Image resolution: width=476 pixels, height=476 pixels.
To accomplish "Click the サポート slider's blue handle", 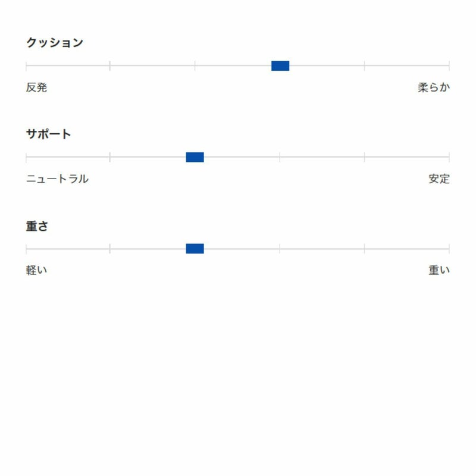I will pos(195,157).
